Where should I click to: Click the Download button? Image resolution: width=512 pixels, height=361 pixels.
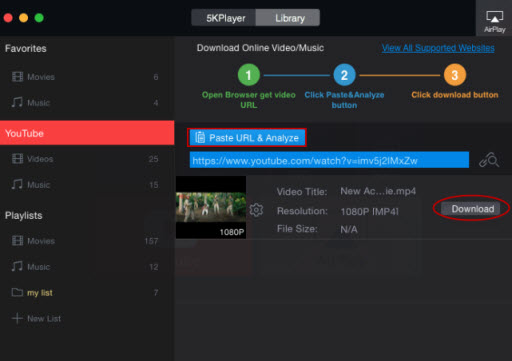[471, 209]
